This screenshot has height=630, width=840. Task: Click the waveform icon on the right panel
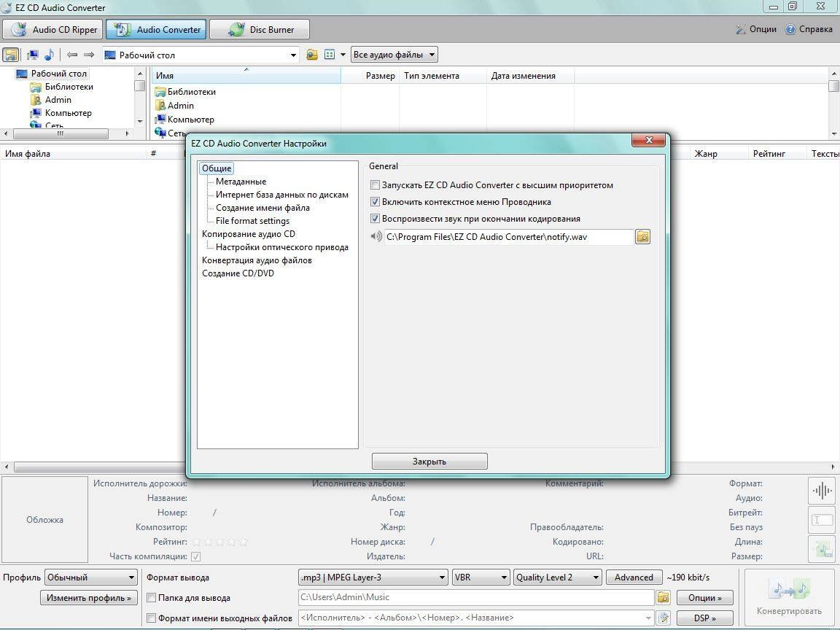[x=822, y=490]
